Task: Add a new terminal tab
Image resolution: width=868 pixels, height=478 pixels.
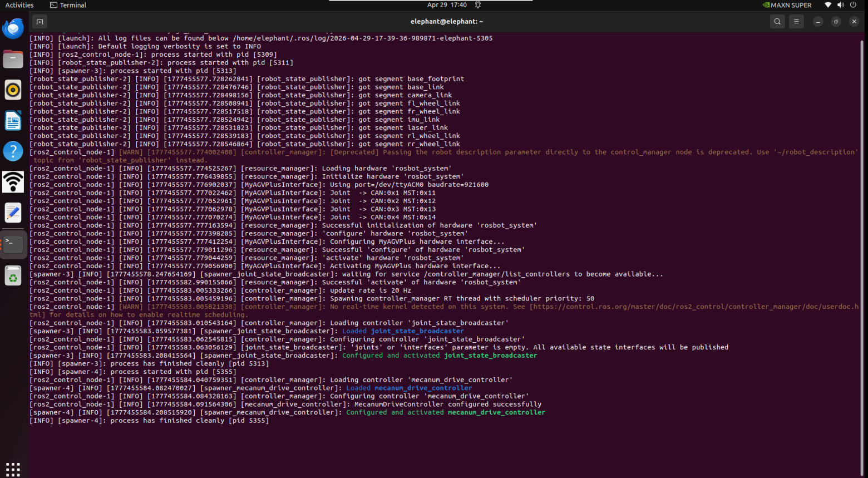Action: tap(40, 22)
